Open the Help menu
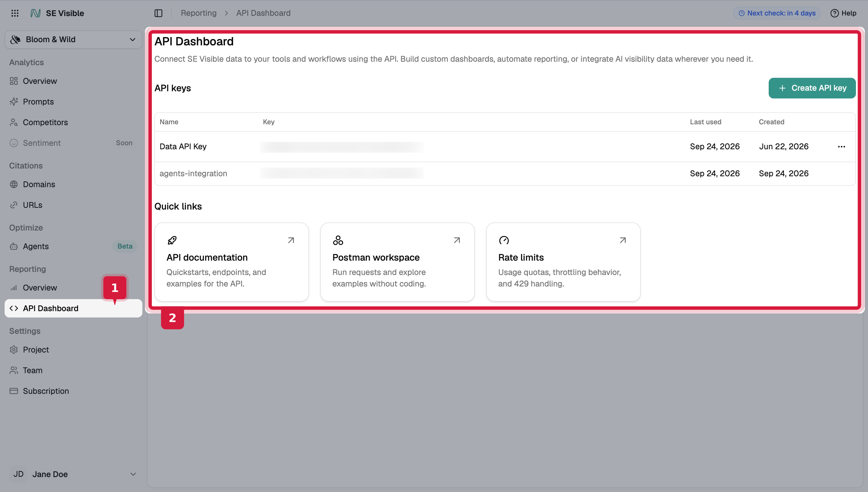Screen dimensions: 868x492 [x=843, y=13]
